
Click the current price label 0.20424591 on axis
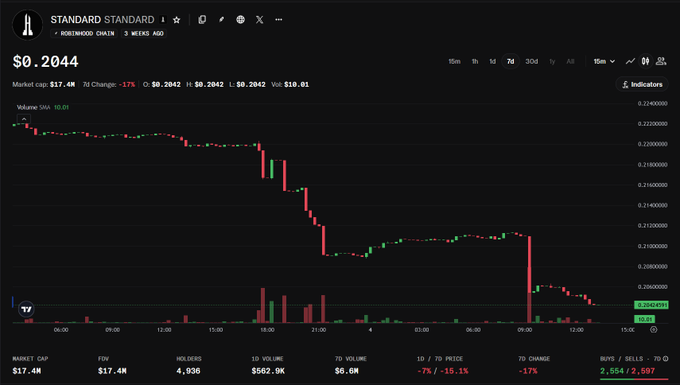(x=651, y=305)
